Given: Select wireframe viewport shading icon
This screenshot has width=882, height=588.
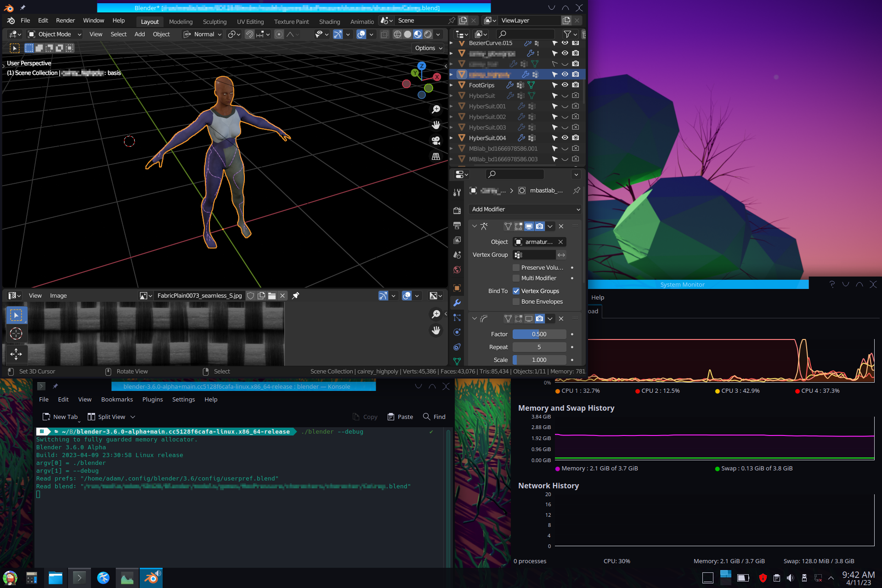Looking at the screenshot, I should point(397,34).
